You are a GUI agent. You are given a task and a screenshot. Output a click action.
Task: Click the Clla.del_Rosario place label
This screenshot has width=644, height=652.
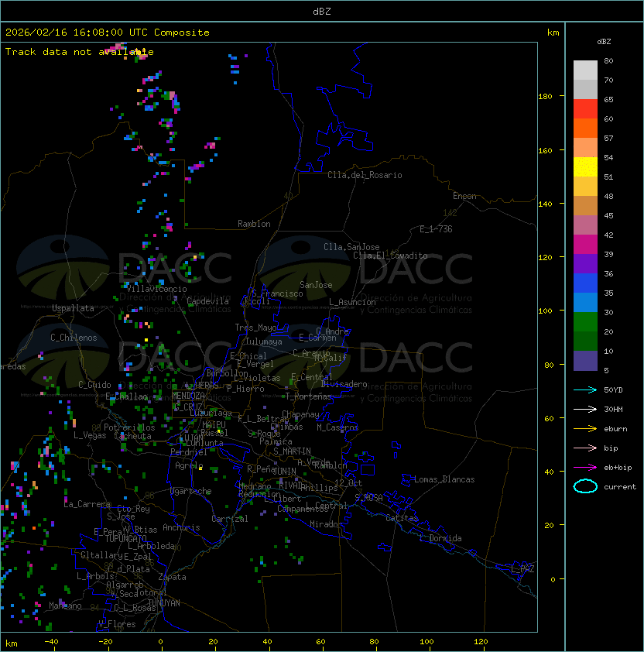(365, 175)
